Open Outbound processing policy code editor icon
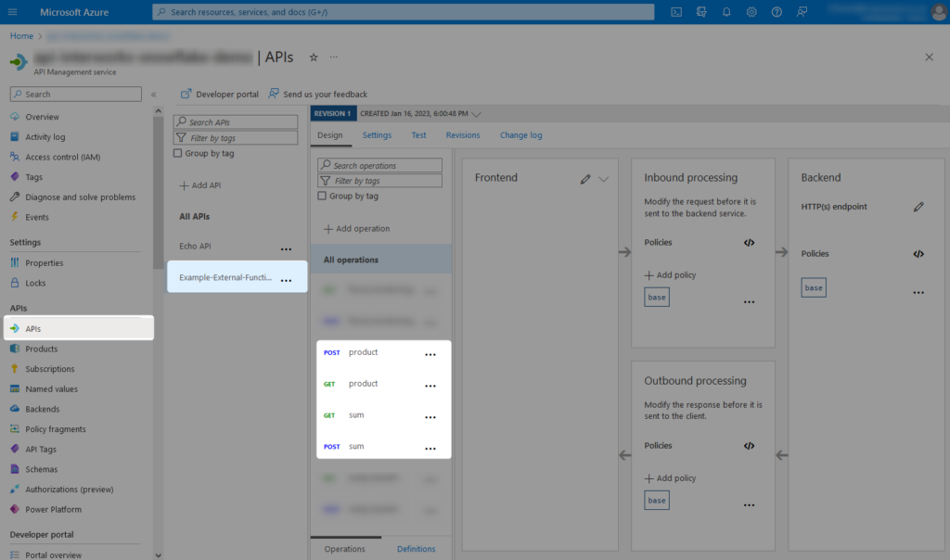Screen dimensions: 950x560 [749, 446]
